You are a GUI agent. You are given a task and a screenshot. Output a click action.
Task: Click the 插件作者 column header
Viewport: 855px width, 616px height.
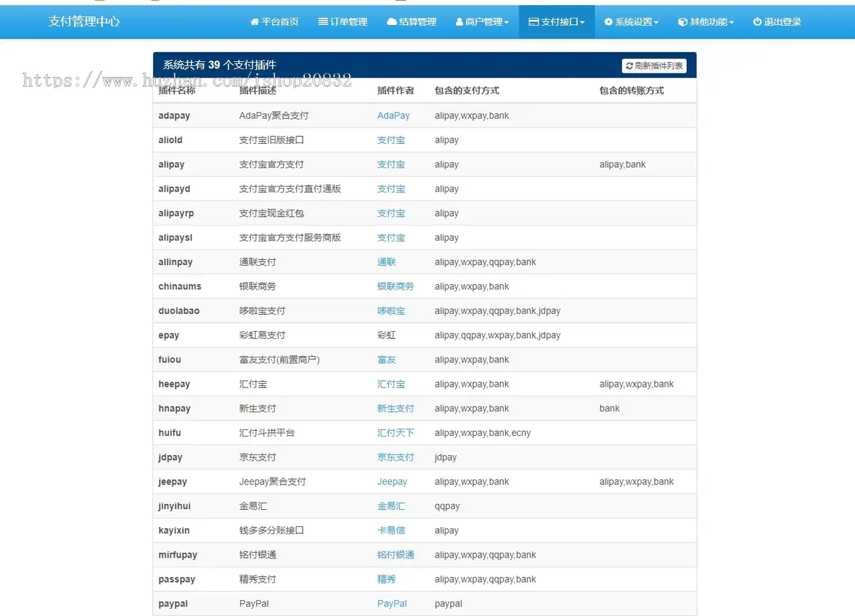395,90
